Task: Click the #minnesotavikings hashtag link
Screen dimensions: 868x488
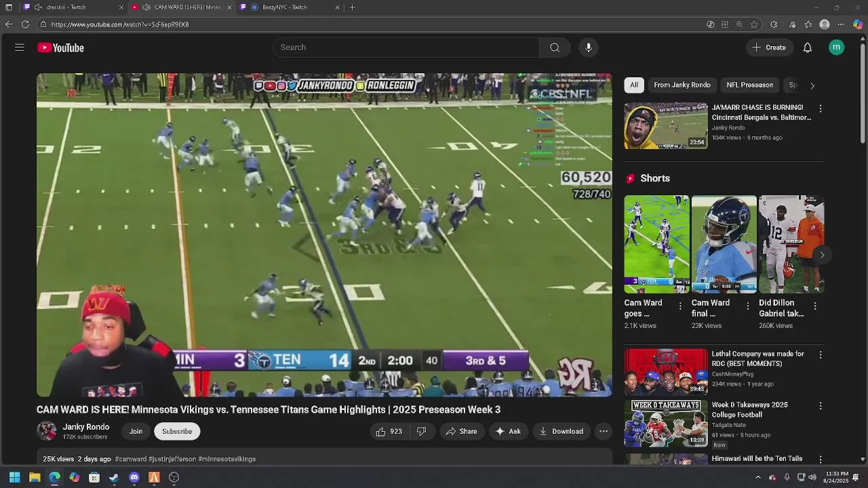Action: 227,459
